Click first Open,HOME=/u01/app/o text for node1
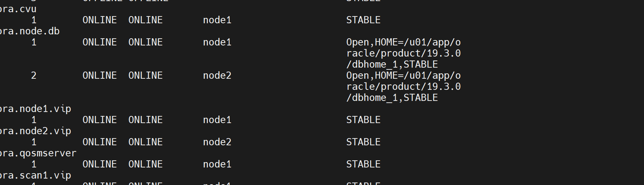Screen dimensions: 644x185 pos(403,42)
